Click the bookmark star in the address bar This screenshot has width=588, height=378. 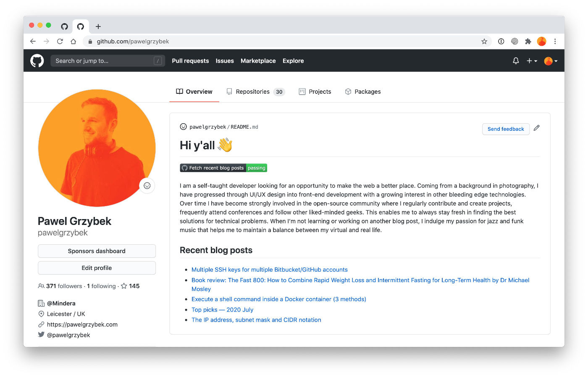[484, 41]
